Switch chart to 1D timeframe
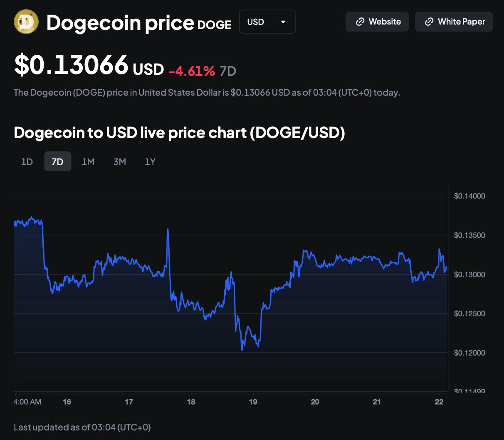Screen dimensions: 504x440 click(27, 161)
